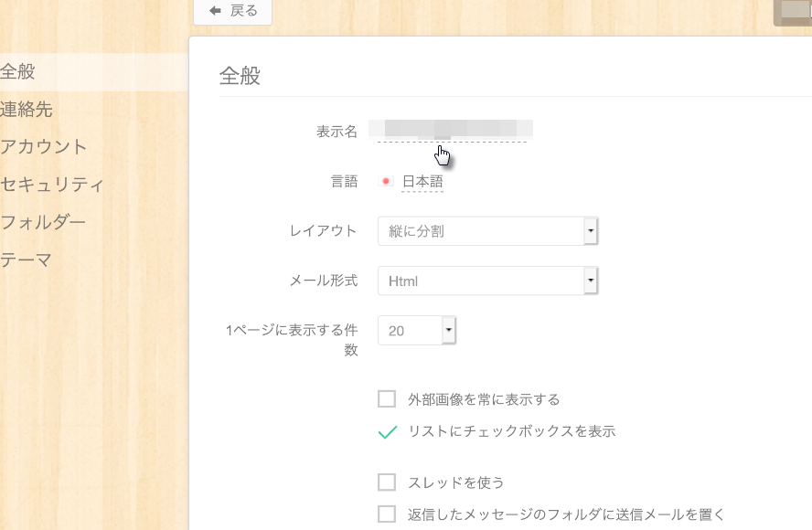
Task: Open テーマ settings
Action: pyautogui.click(x=26, y=260)
